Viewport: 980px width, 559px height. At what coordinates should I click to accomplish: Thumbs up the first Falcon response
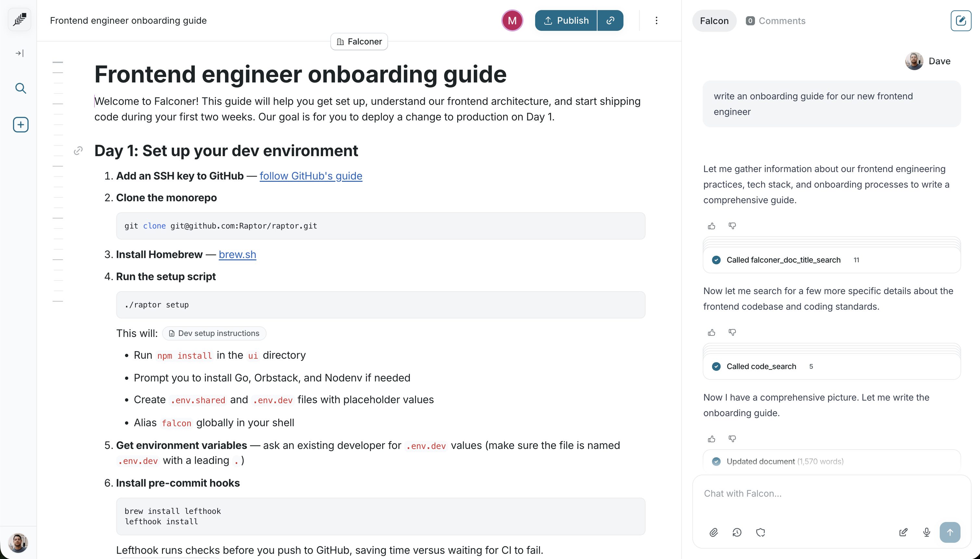(711, 226)
